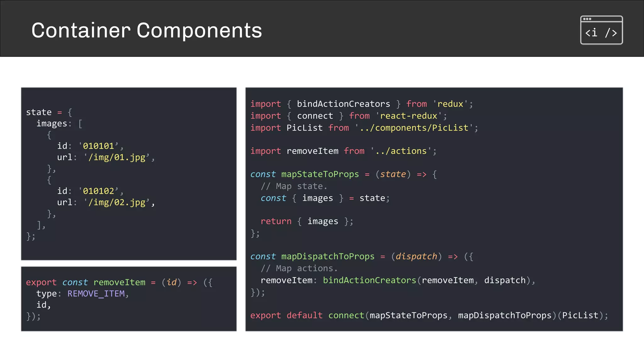The image size is (644, 362).
Task: Select the 'react-redux' import string
Action: point(409,116)
